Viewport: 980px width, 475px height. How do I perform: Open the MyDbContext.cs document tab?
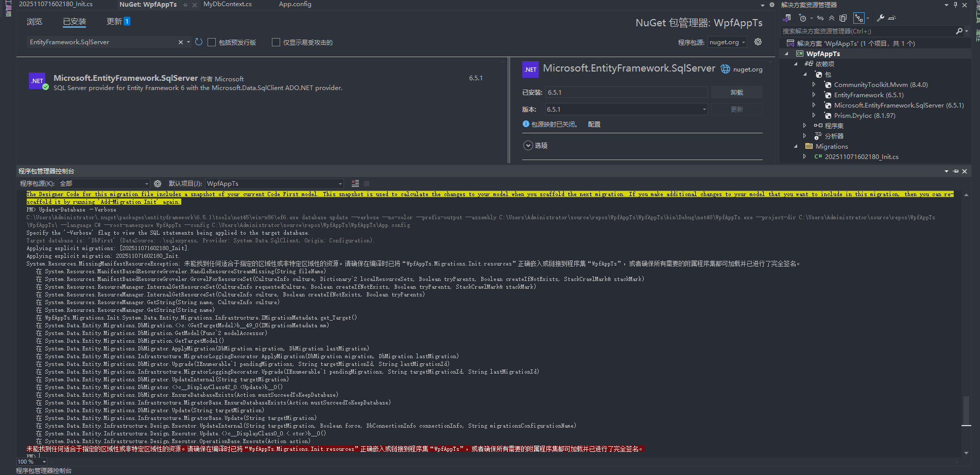tap(228, 4)
